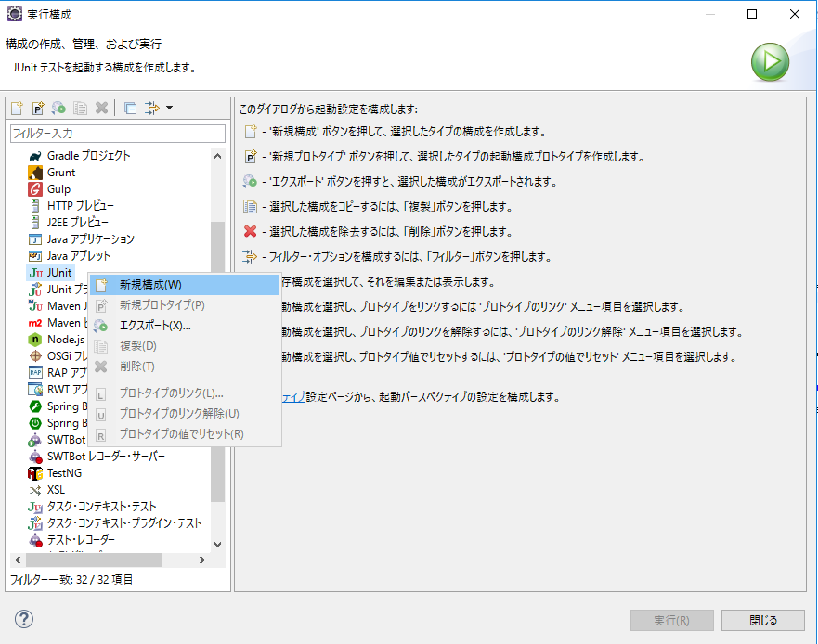Choose エクスポート(X)... from the context menu
The width and height of the screenshot is (818, 644).
155,326
